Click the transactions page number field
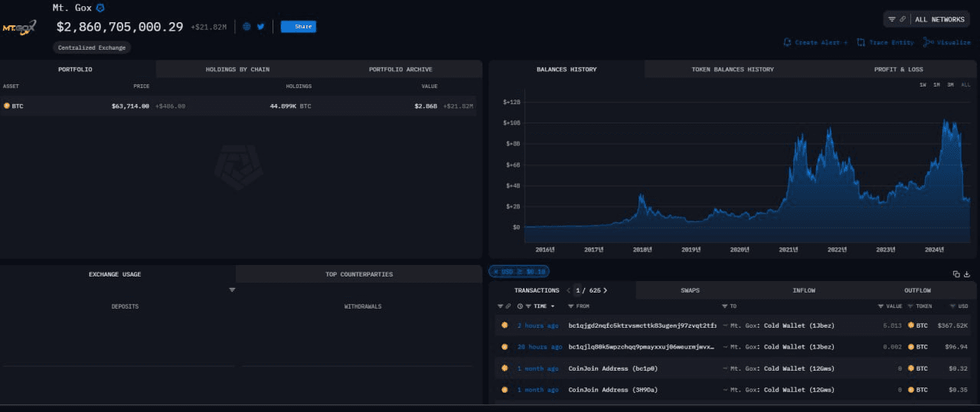 (x=578, y=290)
